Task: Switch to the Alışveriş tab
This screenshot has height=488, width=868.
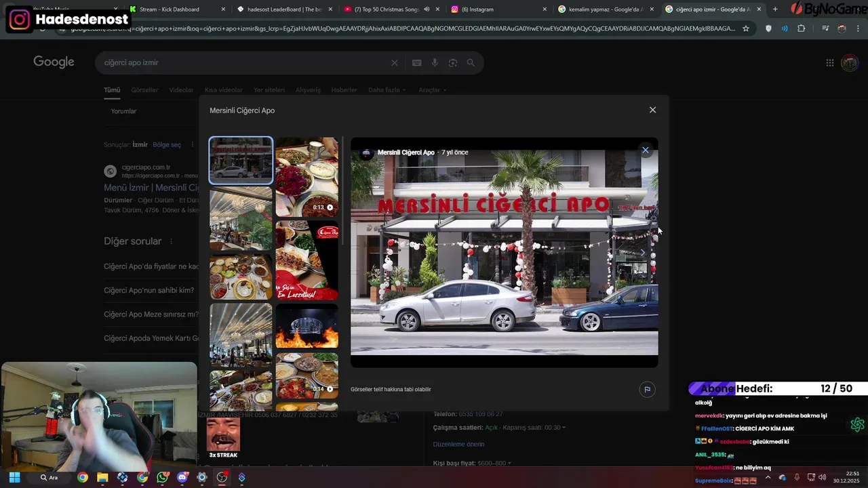Action: 308,90
